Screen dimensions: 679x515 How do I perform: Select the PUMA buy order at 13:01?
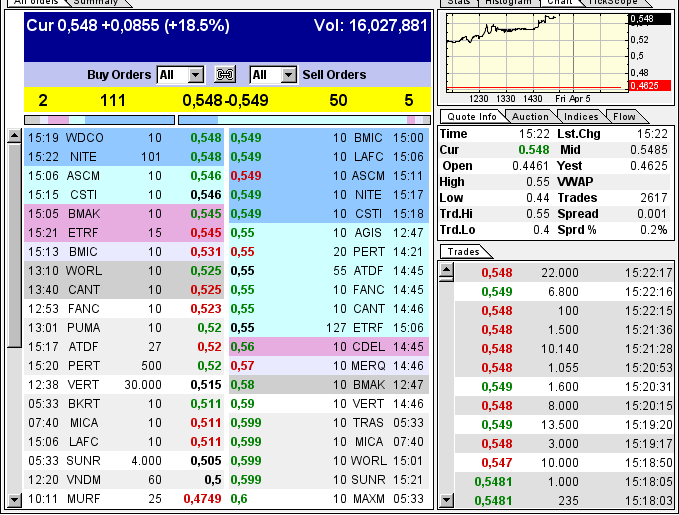tap(124, 328)
